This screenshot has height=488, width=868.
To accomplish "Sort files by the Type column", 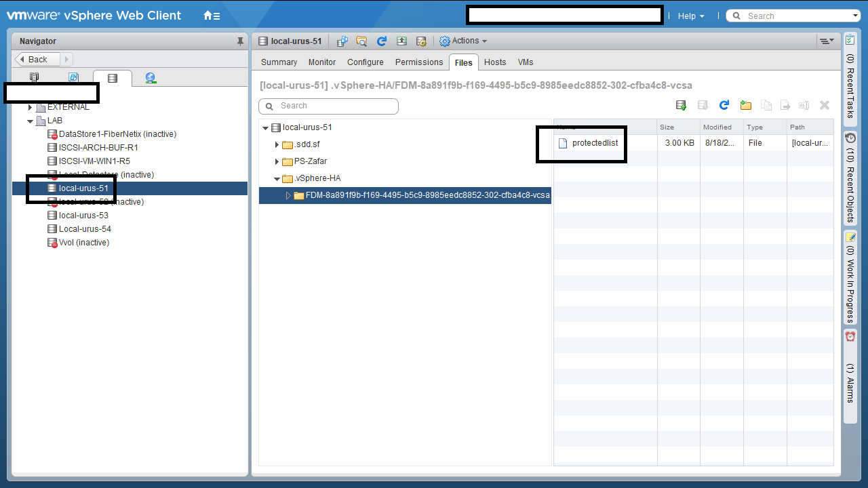I will (764, 127).
